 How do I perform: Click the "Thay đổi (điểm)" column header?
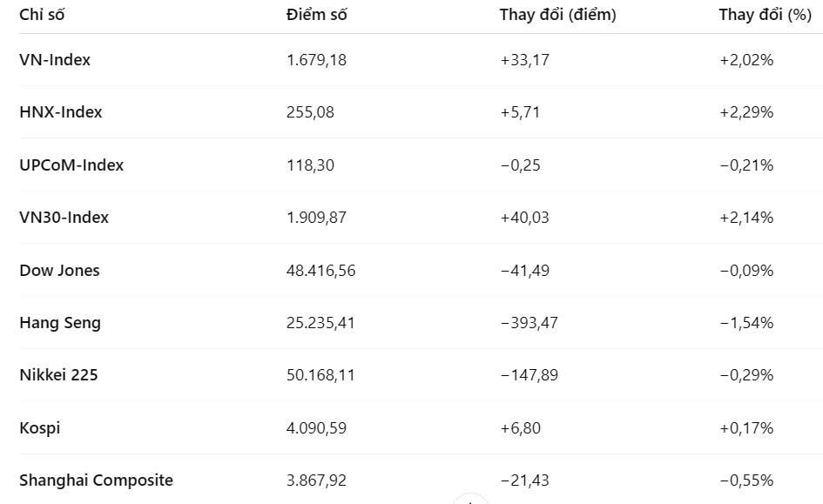click(557, 15)
